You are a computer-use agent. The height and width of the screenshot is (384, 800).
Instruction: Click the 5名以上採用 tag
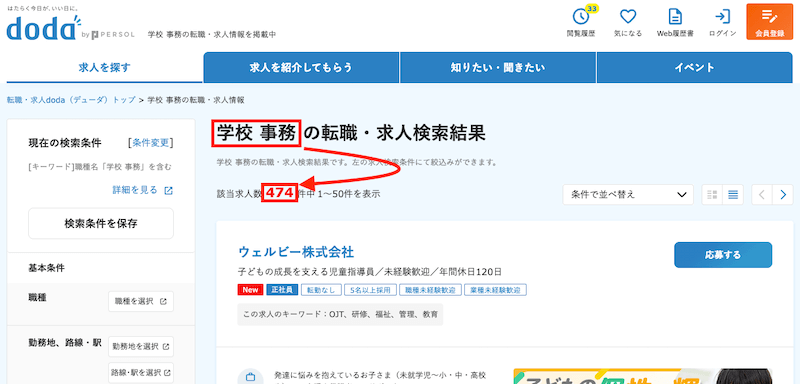[370, 290]
